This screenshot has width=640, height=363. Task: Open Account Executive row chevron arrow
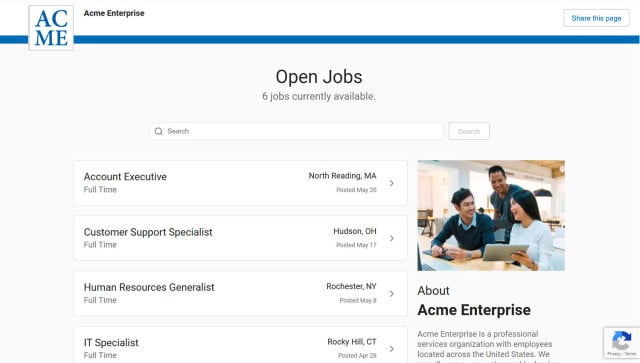tap(391, 183)
